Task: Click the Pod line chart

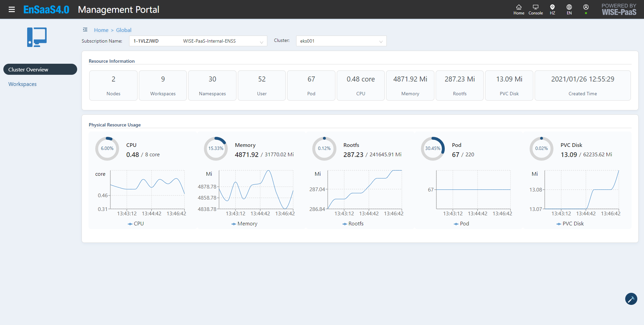Action: pos(473,189)
